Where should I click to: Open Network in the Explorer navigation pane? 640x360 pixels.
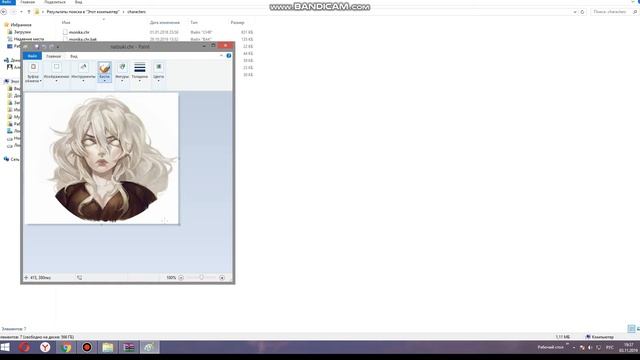[x=15, y=159]
